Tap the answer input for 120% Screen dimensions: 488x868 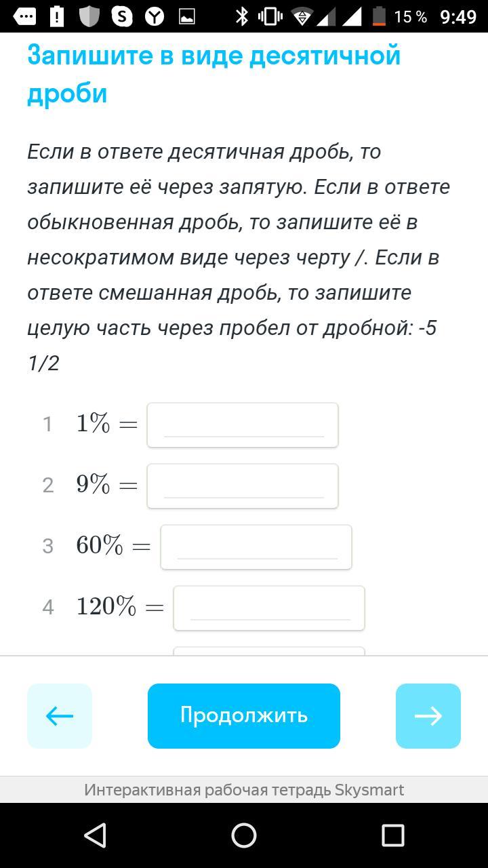click(269, 608)
